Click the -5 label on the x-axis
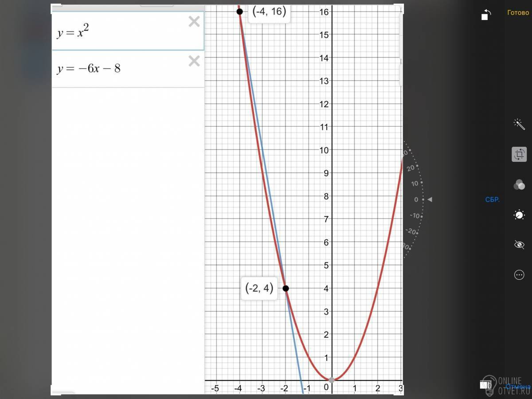The height and width of the screenshot is (399, 532). (x=215, y=388)
